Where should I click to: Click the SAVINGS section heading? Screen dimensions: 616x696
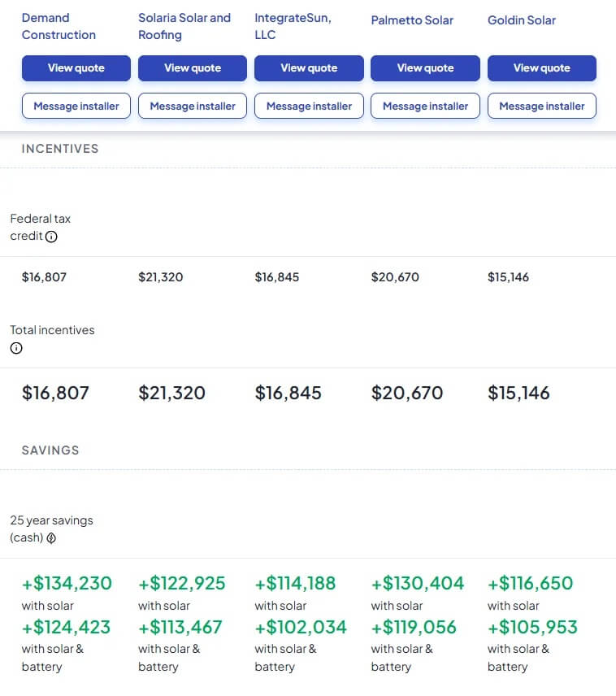tap(50, 450)
